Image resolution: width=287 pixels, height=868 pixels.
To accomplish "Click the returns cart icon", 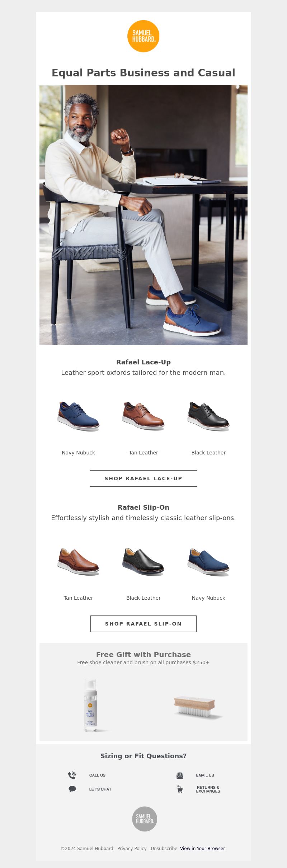I will point(180,789).
